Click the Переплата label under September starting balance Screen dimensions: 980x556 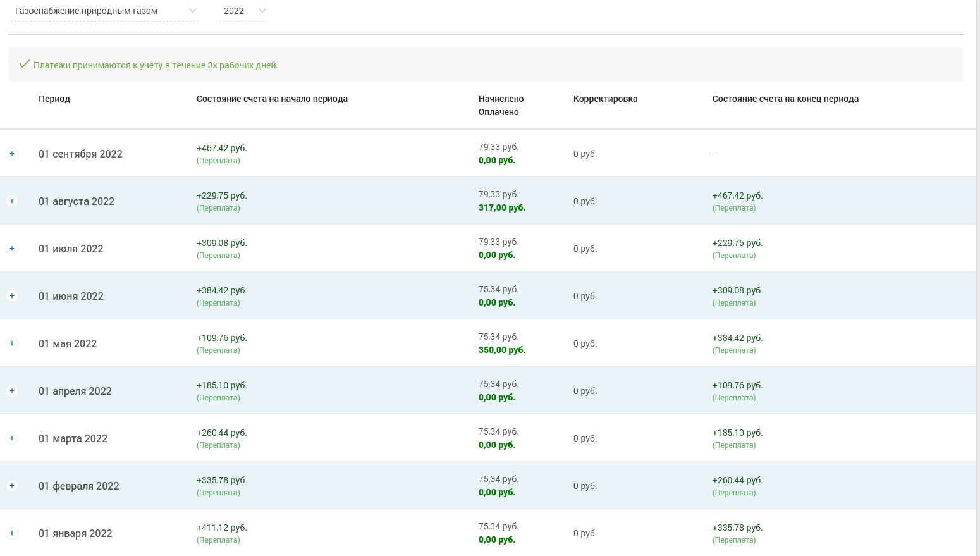click(x=218, y=161)
